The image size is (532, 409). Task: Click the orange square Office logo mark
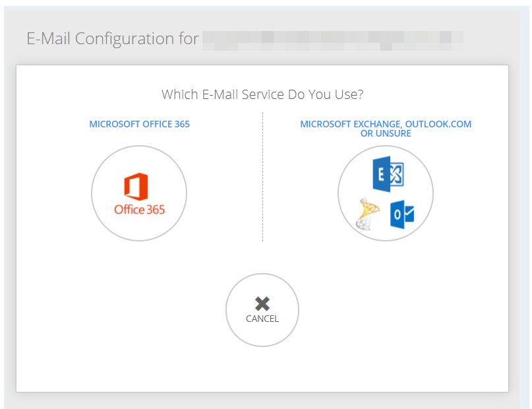(136, 186)
